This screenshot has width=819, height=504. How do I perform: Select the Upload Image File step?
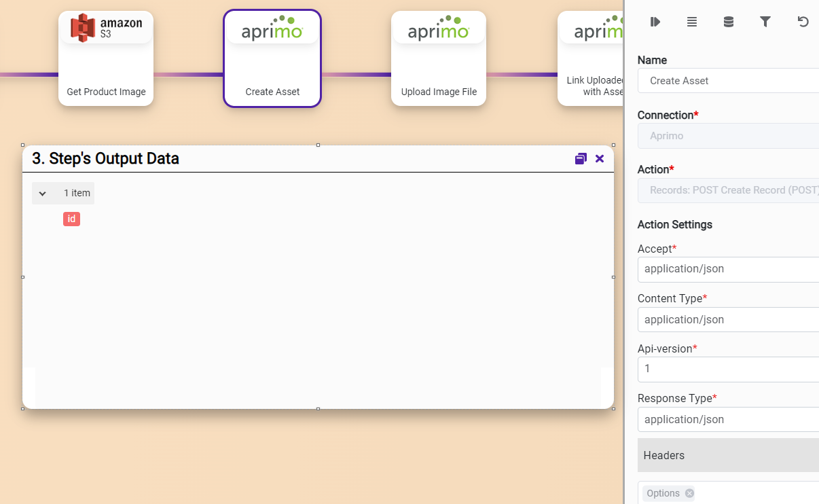[x=439, y=58]
